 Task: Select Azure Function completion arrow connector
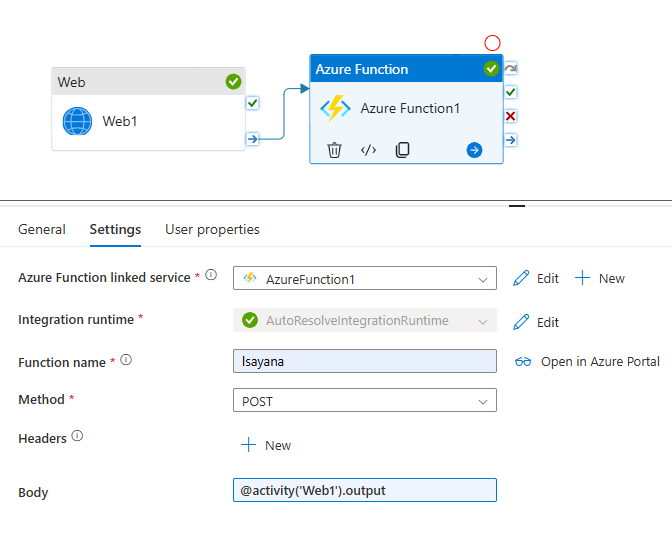point(510,140)
